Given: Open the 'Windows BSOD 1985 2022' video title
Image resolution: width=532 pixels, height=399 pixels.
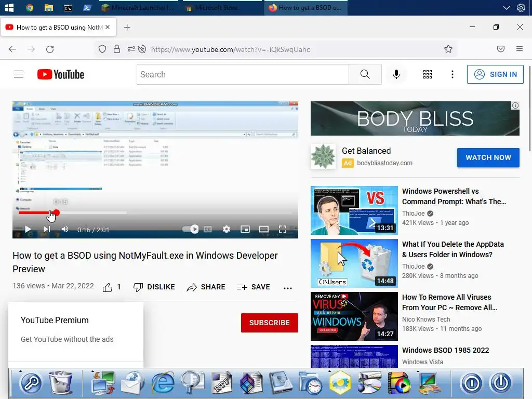Looking at the screenshot, I should pyautogui.click(x=445, y=350).
